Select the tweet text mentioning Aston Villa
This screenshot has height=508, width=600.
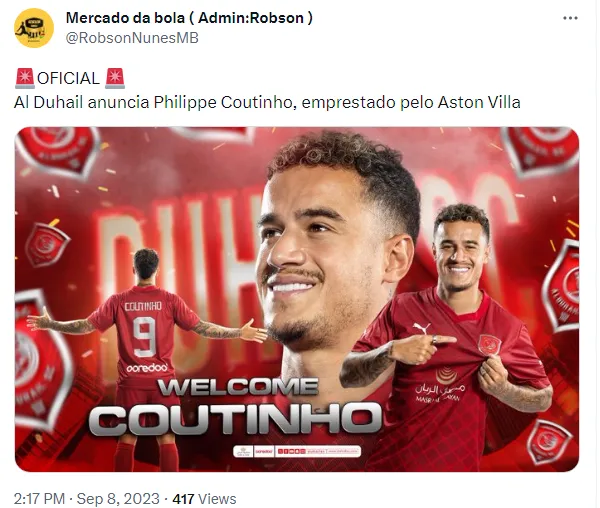point(267,102)
